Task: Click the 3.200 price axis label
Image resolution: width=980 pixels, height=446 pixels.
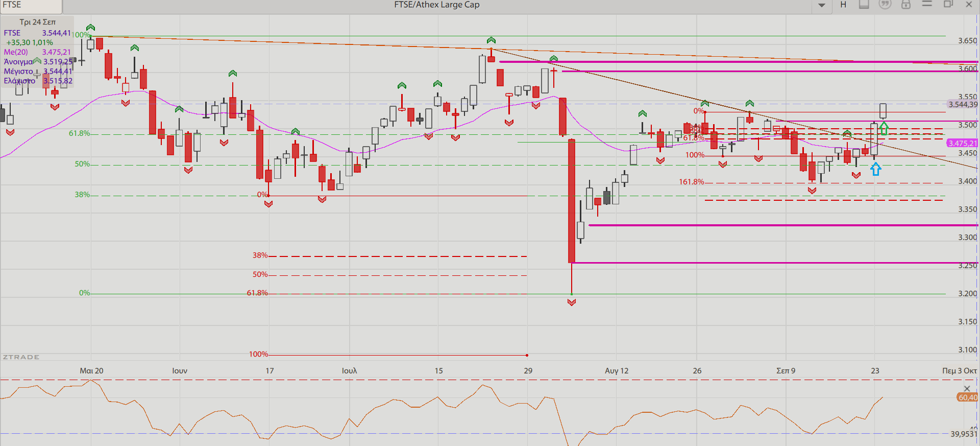Action: (x=968, y=293)
